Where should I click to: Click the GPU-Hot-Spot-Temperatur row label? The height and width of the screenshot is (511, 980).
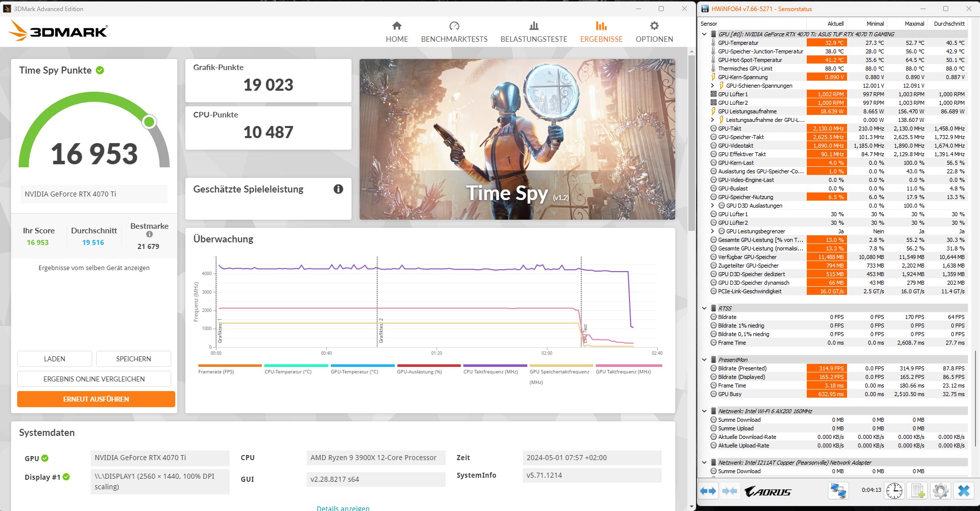[x=750, y=60]
